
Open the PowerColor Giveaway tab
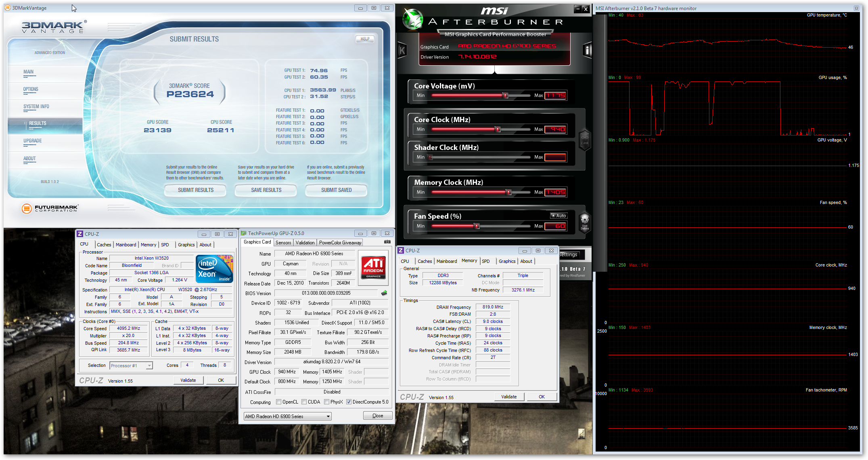(340, 243)
